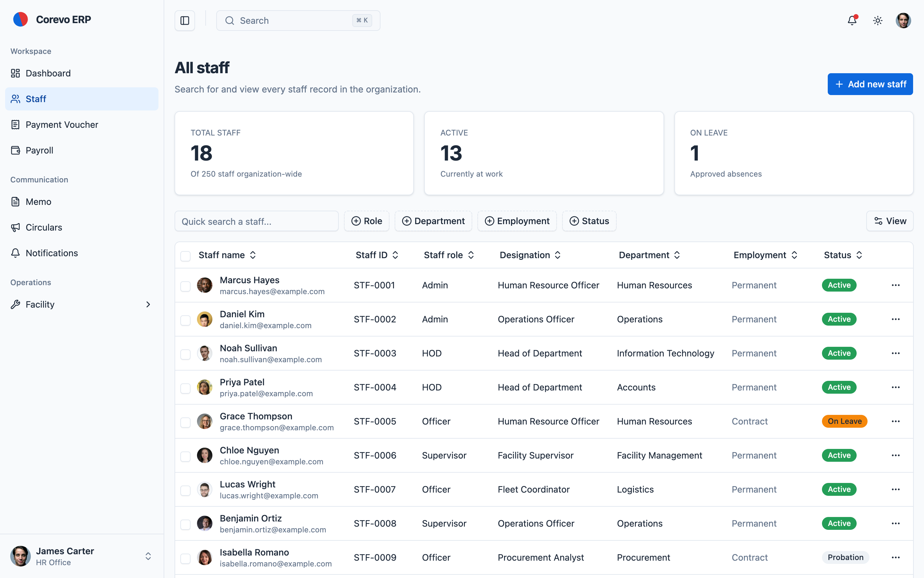The height and width of the screenshot is (578, 924).
Task: Click Noah Sullivan's avatar photo
Action: [x=205, y=353]
